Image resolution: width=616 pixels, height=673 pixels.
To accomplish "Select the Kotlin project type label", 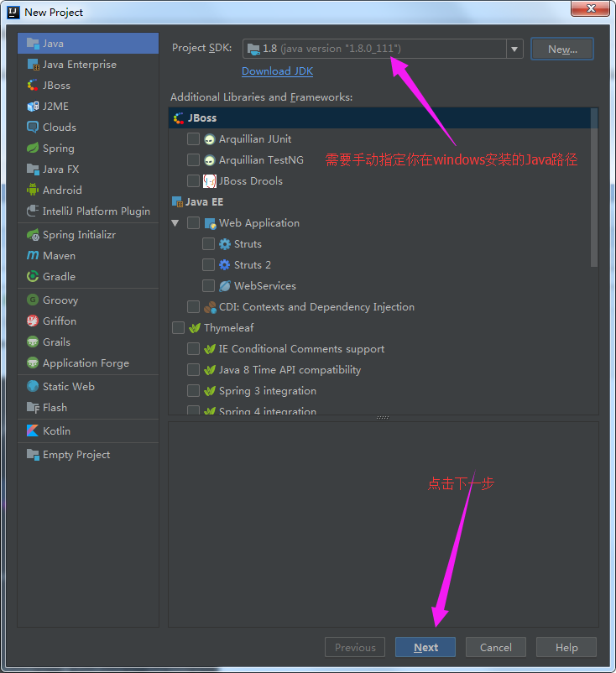I will point(57,431).
